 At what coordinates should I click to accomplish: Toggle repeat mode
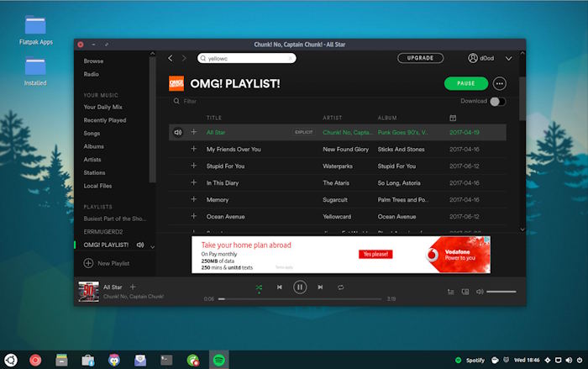(340, 287)
